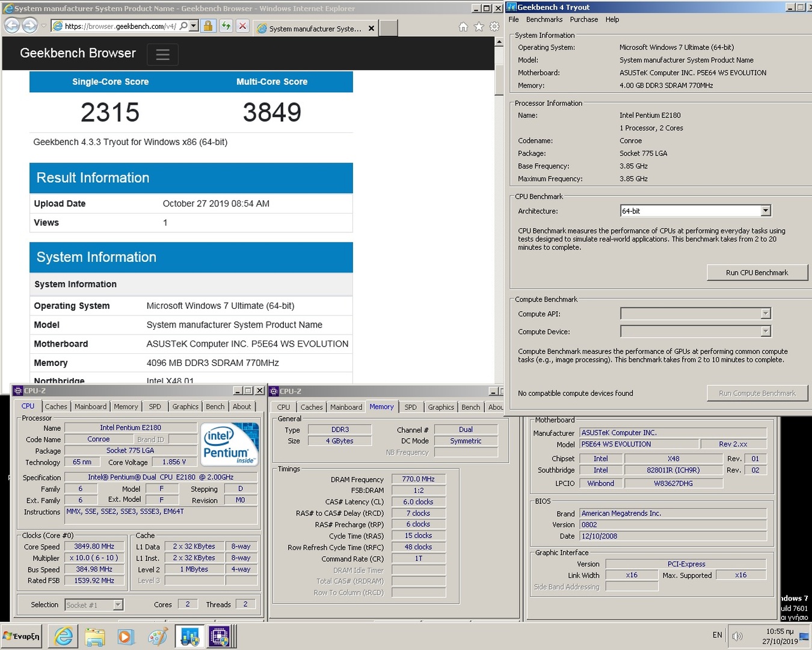Open the Compute API dropdown
812x650 pixels.
point(765,314)
